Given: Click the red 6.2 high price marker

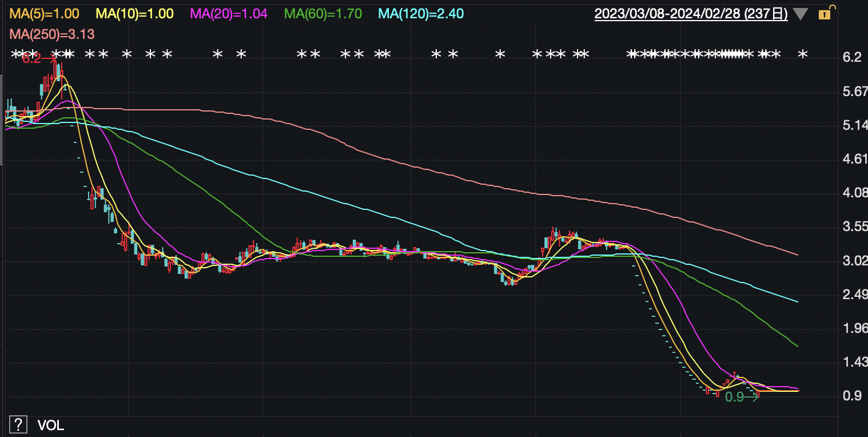Looking at the screenshot, I should [31, 58].
